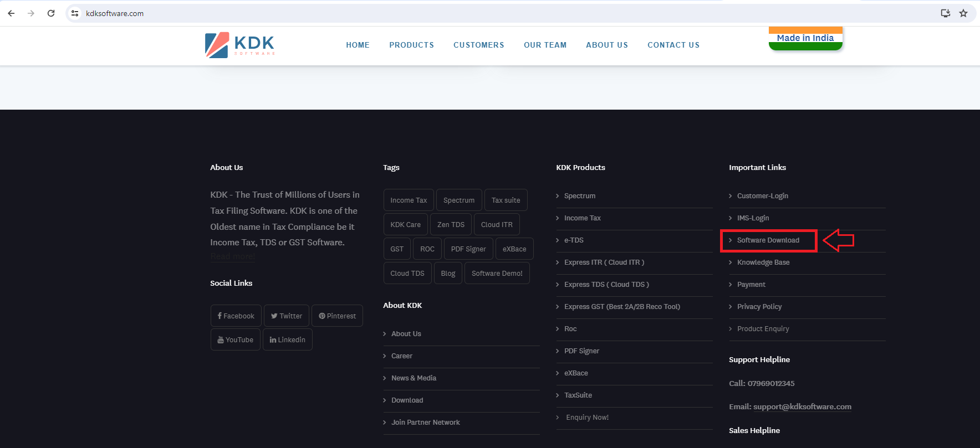This screenshot has height=448, width=980.
Task: Select the Zen TDS tag
Action: 451,224
